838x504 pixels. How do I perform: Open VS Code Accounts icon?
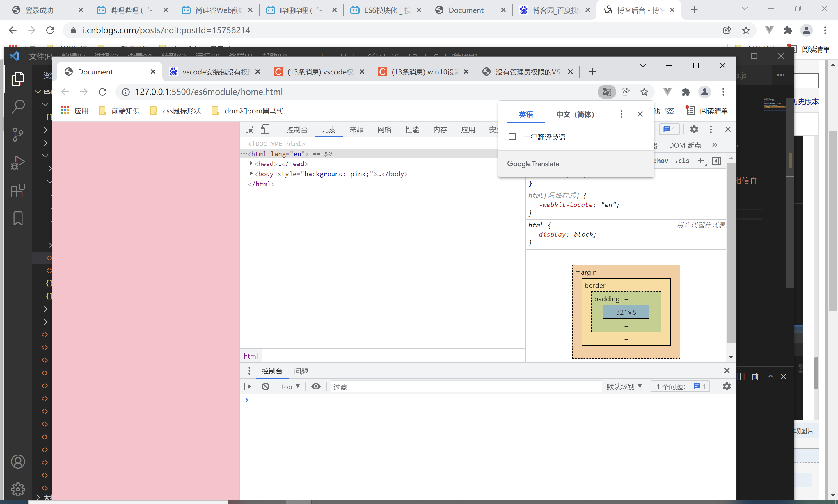pos(18,462)
